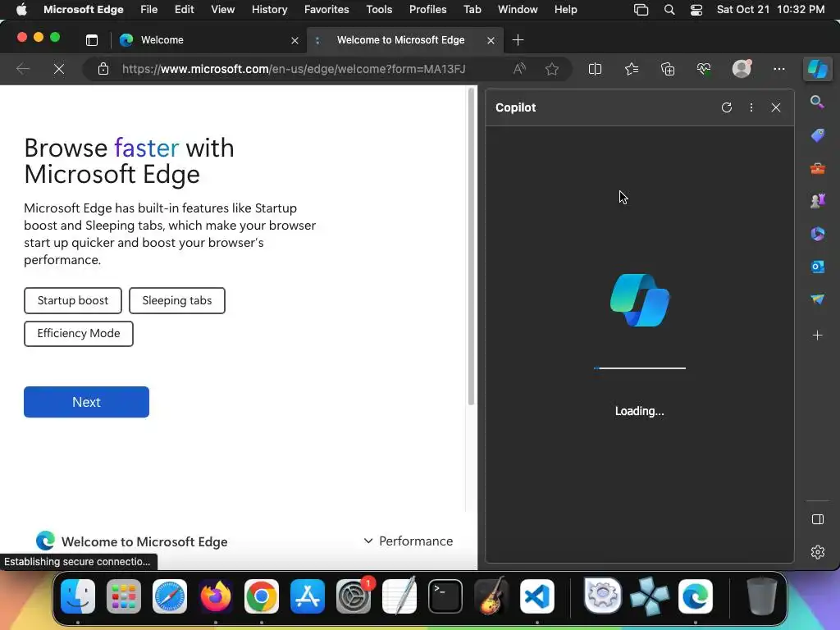The image size is (840, 630).
Task: Open the Trash in the Dock
Action: tap(762, 596)
